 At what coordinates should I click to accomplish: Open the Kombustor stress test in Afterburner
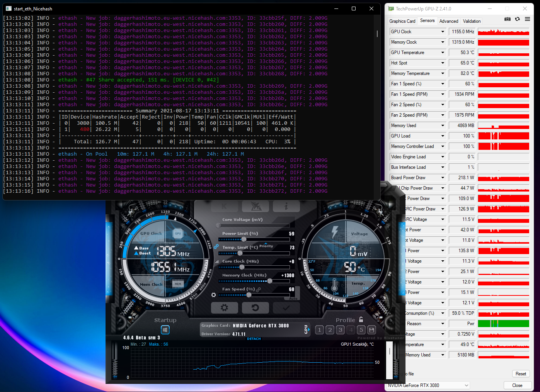(x=225, y=206)
